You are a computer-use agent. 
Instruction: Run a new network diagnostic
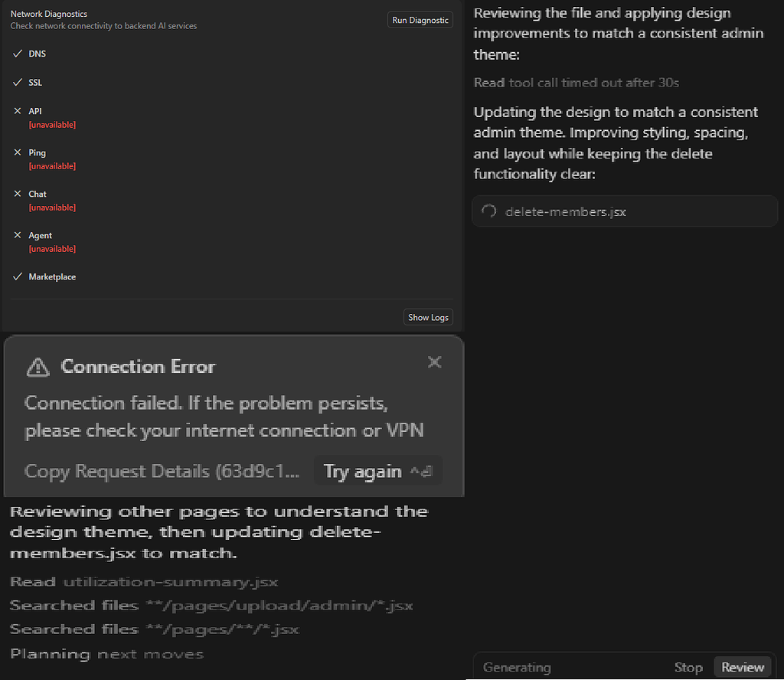[x=420, y=20]
